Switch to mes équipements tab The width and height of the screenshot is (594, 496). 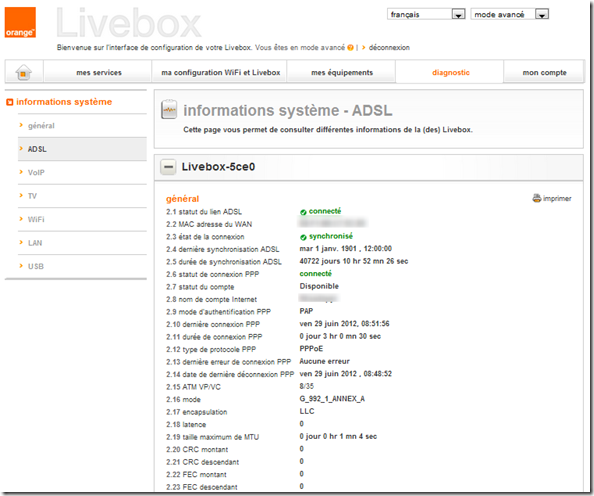tap(342, 72)
